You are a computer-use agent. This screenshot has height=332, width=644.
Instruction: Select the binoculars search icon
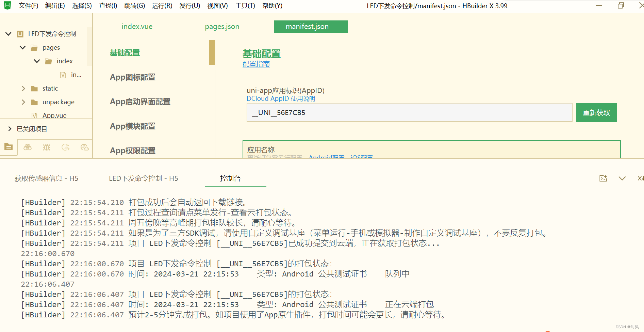point(28,147)
